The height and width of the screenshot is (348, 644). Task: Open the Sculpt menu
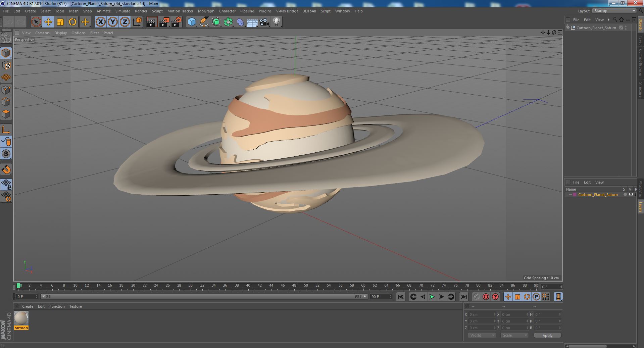[157, 11]
